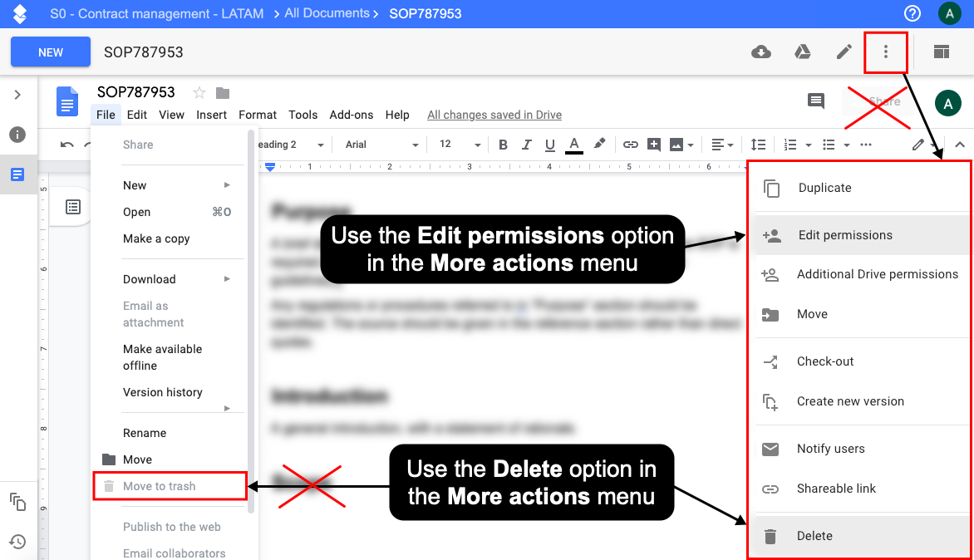Open the More actions three-dot menu

point(885,52)
